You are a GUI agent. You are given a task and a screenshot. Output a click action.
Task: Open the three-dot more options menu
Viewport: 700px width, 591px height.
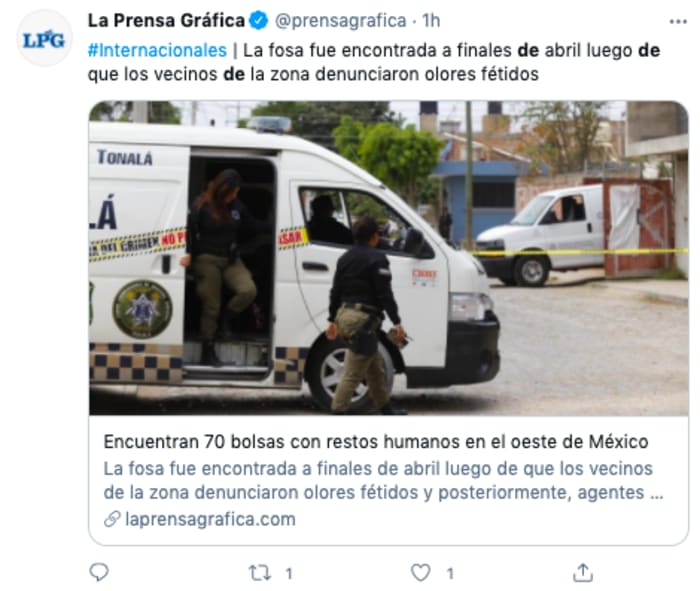click(678, 21)
